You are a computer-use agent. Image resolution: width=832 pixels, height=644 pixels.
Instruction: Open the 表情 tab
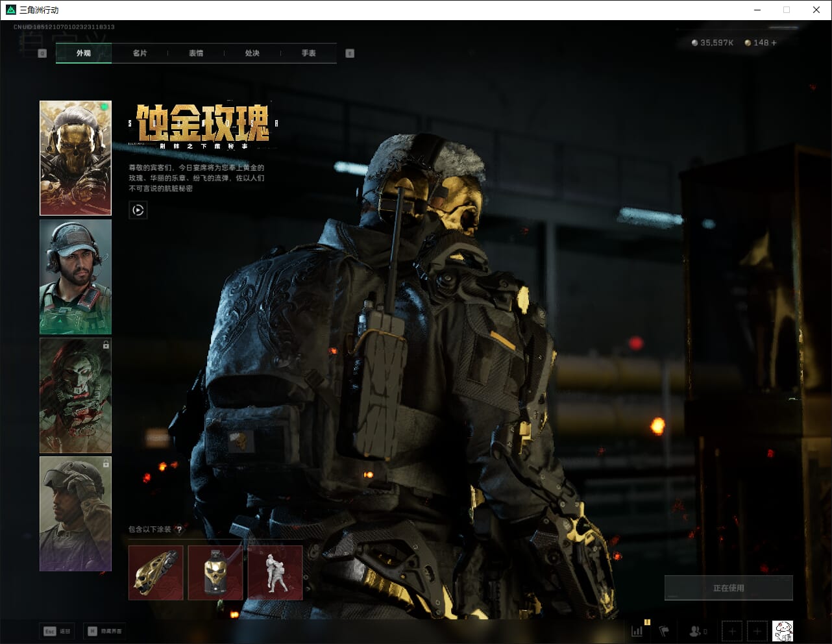[x=196, y=53]
